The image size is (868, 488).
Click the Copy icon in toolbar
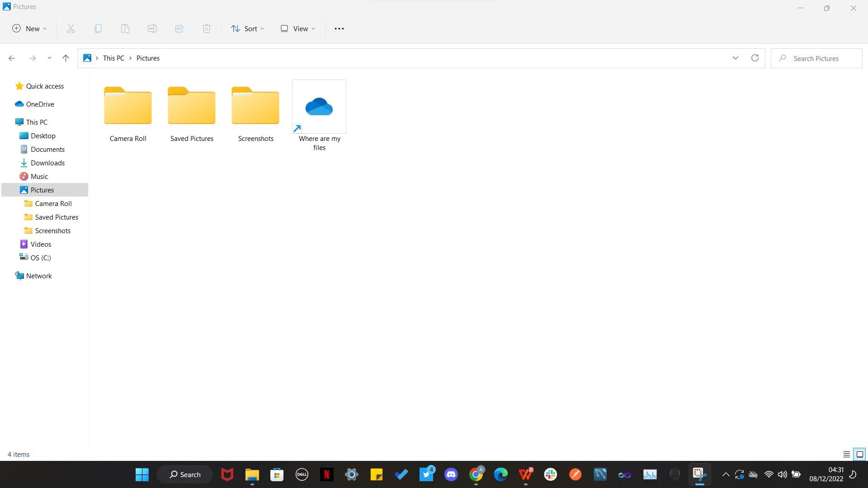[x=98, y=28]
